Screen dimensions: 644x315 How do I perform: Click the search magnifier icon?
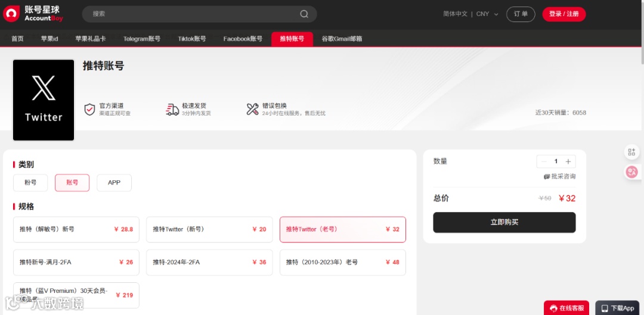pyautogui.click(x=304, y=14)
